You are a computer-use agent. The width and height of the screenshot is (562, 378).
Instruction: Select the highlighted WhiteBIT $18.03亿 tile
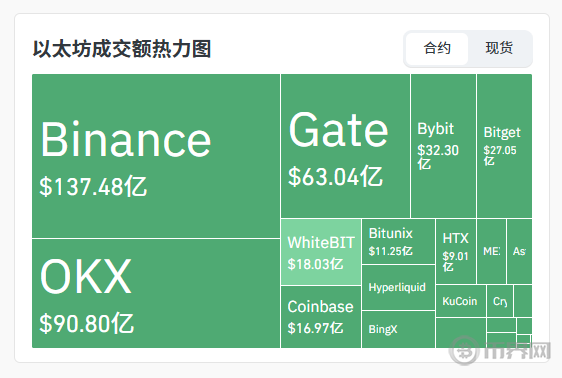pos(321,252)
